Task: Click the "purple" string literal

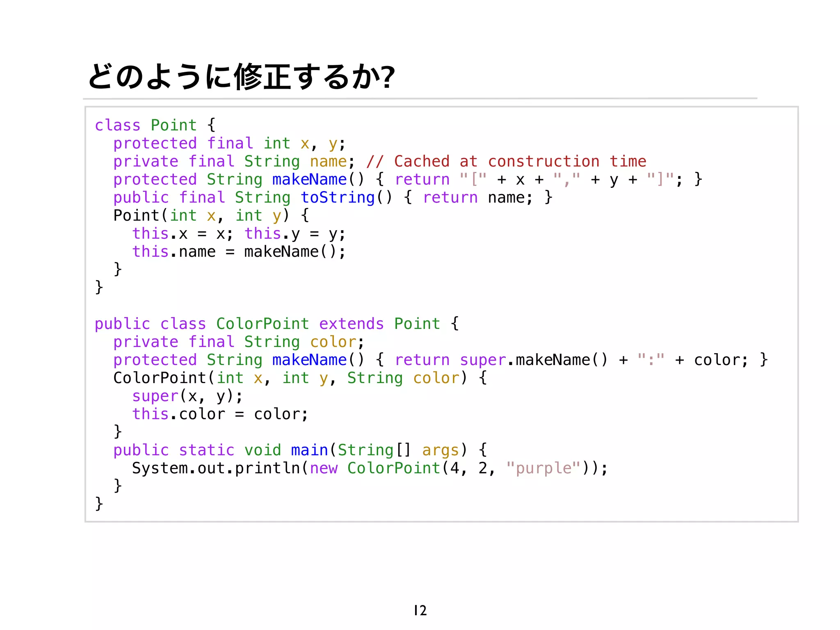Action: [543, 468]
